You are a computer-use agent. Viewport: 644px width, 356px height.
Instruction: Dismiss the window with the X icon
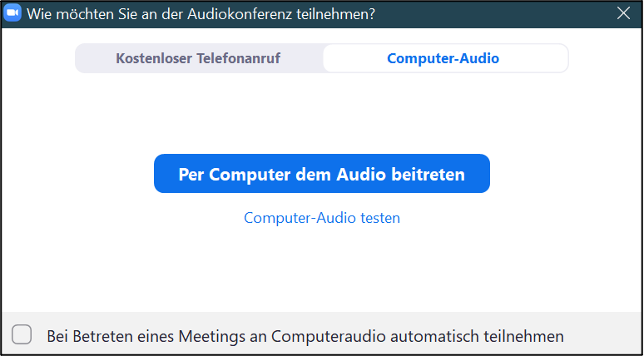tap(623, 12)
